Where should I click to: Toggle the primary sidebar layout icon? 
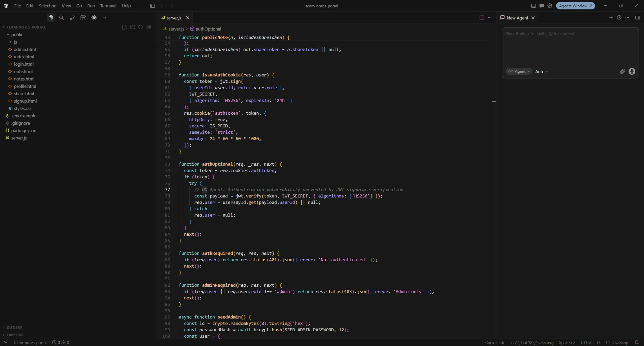pyautogui.click(x=152, y=6)
